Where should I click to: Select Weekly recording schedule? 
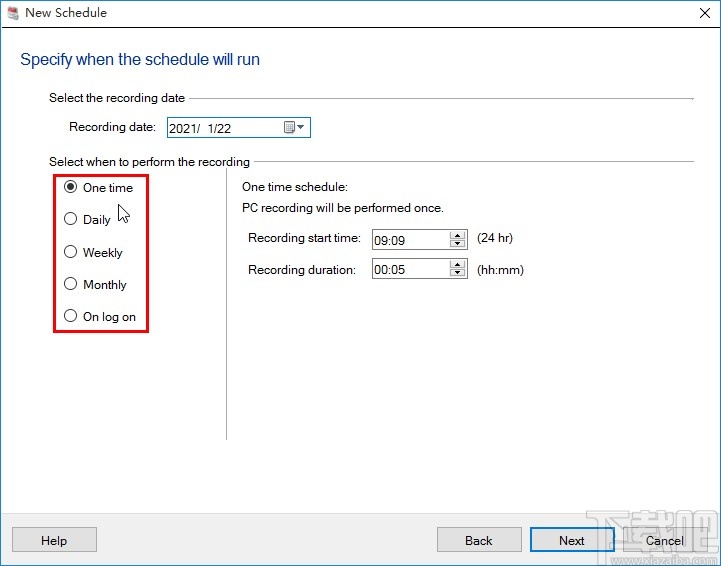[x=70, y=252]
